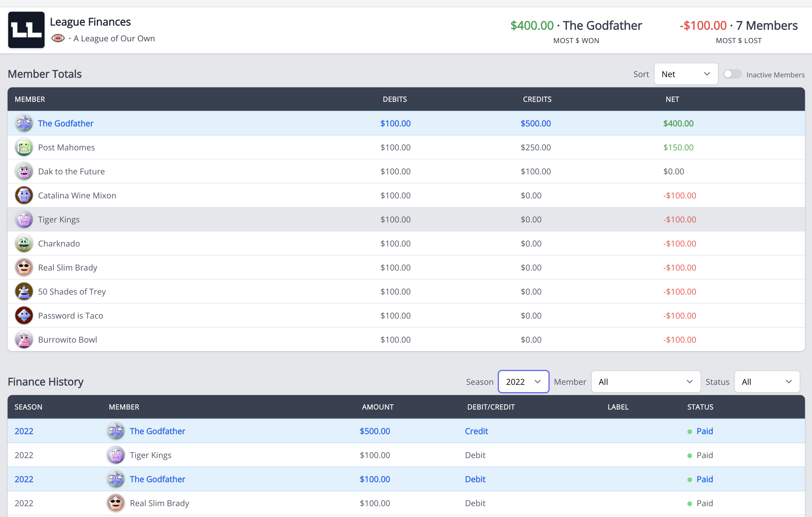
Task: Click Debit label in Tiger Kings history row
Action: (x=475, y=455)
